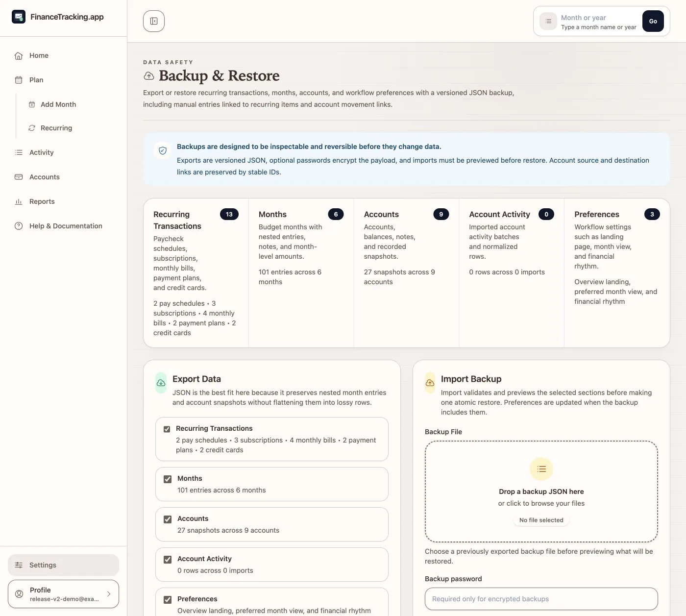Click the No file selected pill
The image size is (686, 616).
(541, 520)
